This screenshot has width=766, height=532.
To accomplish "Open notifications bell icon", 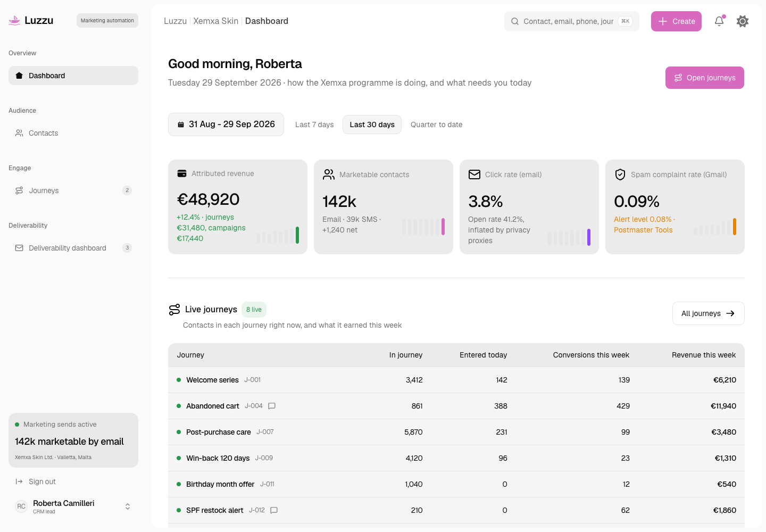I will (x=719, y=21).
